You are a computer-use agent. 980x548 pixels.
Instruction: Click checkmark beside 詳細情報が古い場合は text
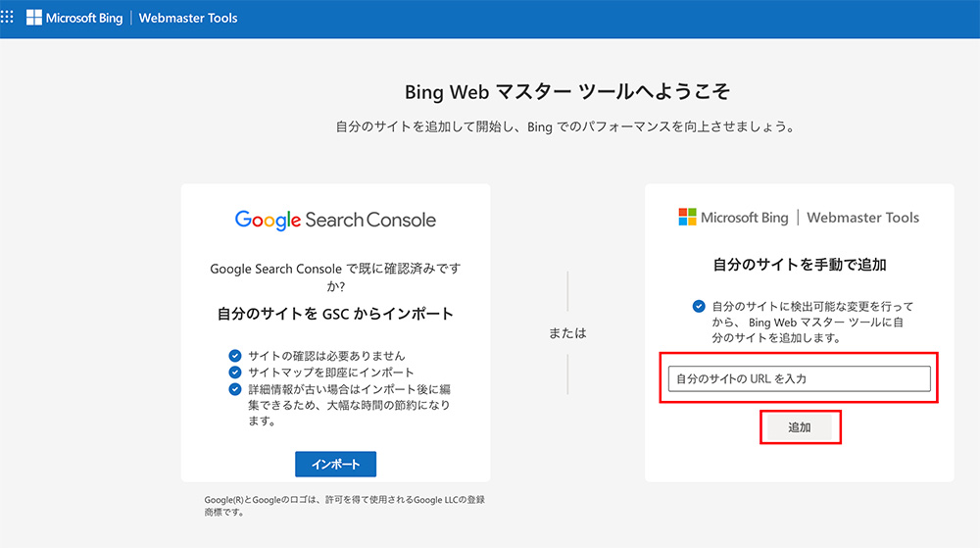coord(235,389)
